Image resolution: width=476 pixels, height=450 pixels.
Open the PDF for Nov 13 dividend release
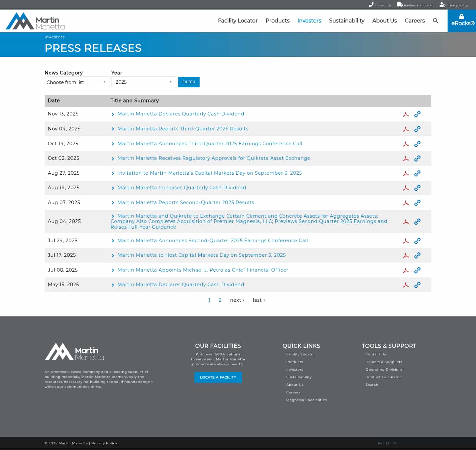pyautogui.click(x=406, y=114)
